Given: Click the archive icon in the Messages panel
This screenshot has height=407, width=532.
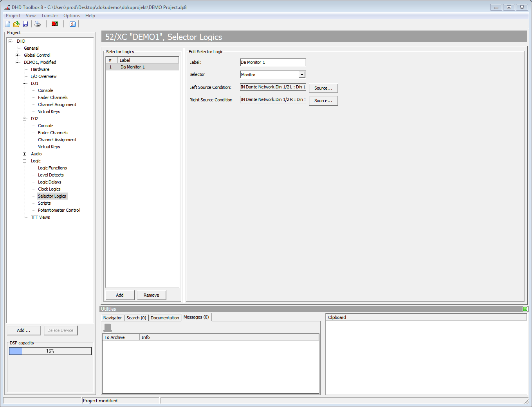Looking at the screenshot, I should pos(107,327).
